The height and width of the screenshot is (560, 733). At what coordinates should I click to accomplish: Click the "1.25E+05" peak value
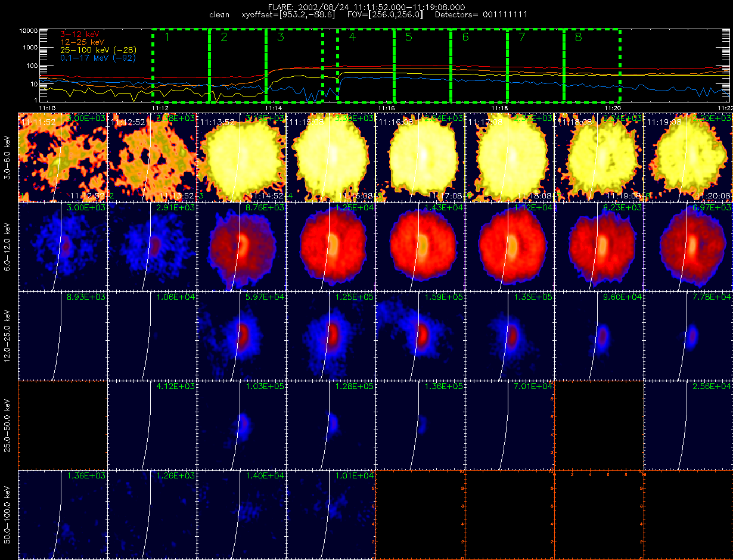click(x=355, y=297)
